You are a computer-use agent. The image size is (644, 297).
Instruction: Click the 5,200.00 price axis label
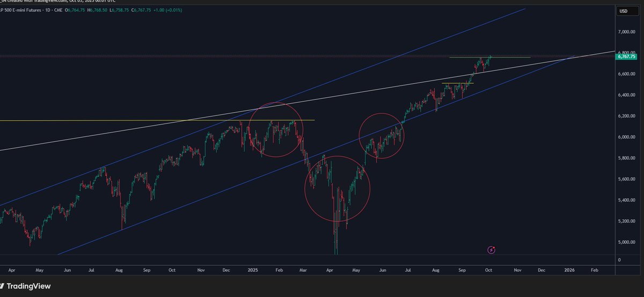tap(627, 221)
